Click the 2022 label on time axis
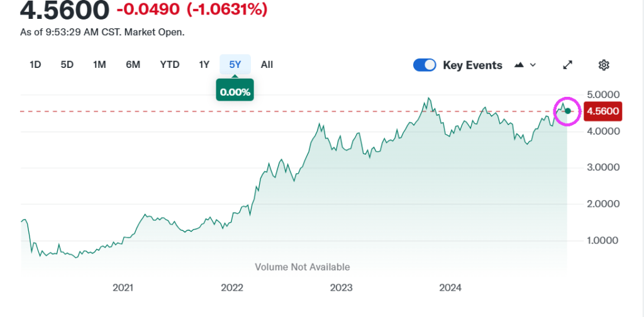Screen dimensions: 644x317 point(232,288)
